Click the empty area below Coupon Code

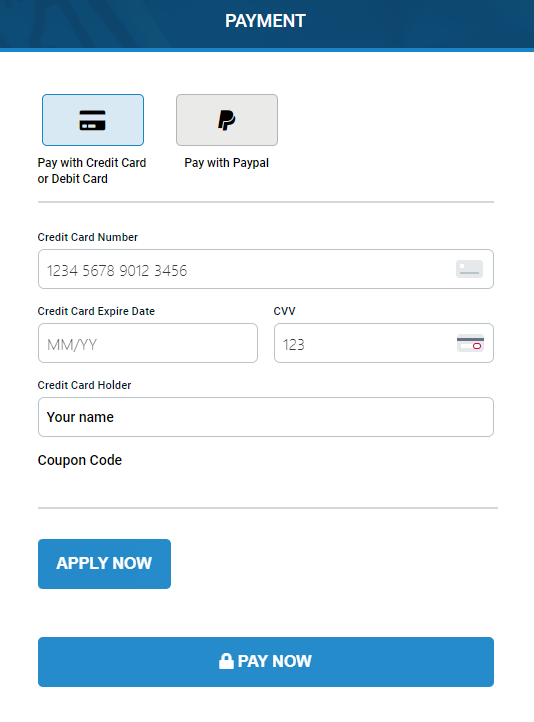coord(266,488)
